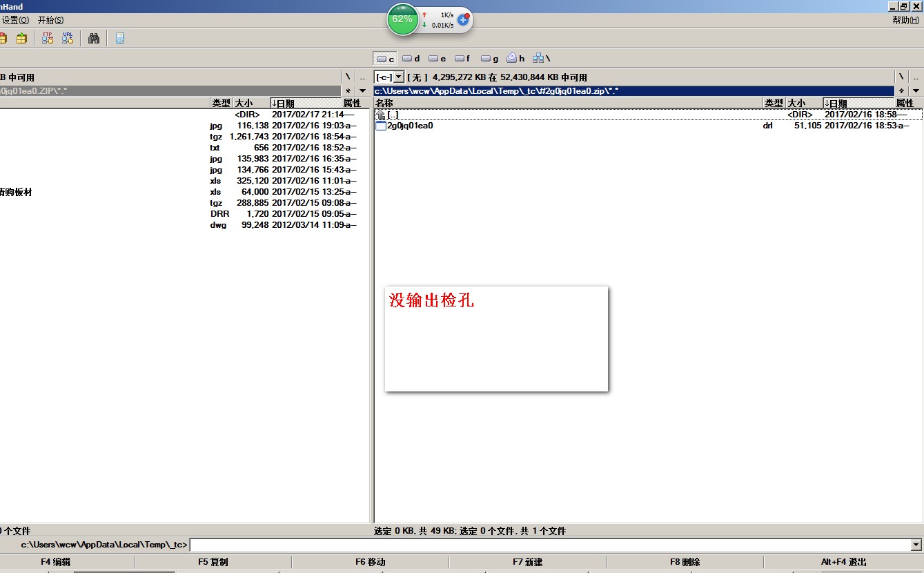Click the command line input field

click(x=550, y=545)
